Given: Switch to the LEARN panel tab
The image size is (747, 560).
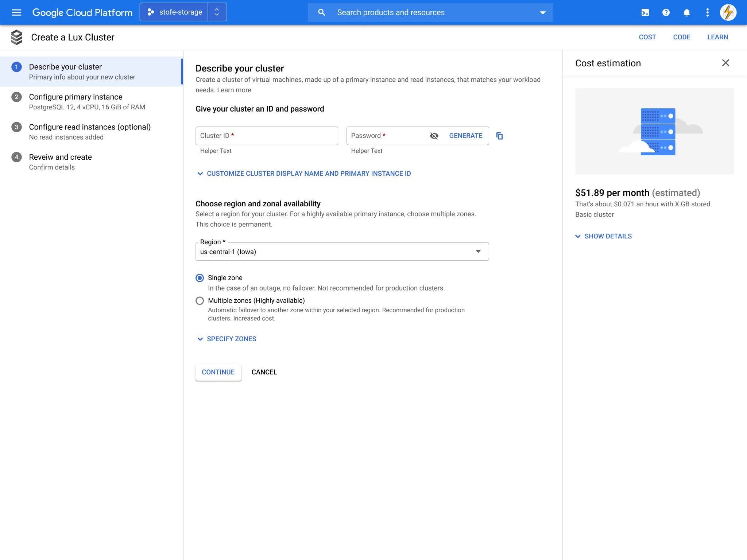Looking at the screenshot, I should point(717,37).
